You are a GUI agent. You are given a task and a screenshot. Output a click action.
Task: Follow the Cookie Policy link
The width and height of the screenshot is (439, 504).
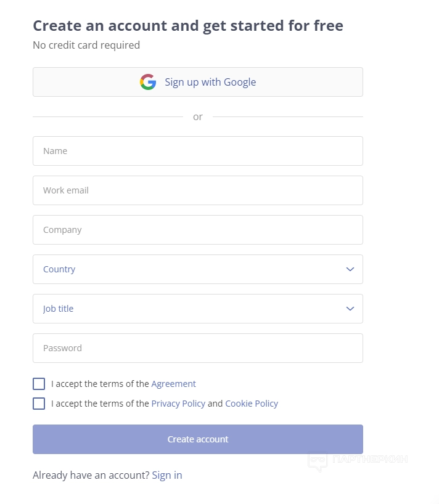[x=252, y=404]
